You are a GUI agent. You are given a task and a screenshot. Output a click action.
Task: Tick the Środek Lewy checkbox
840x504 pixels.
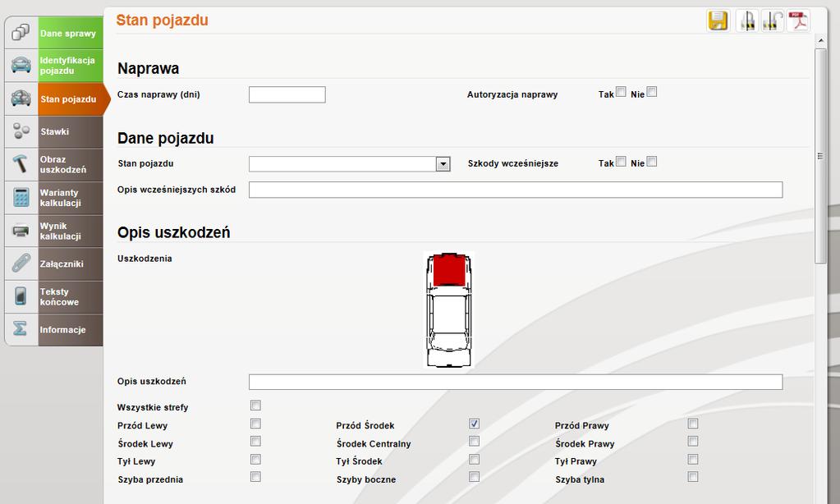(255, 442)
